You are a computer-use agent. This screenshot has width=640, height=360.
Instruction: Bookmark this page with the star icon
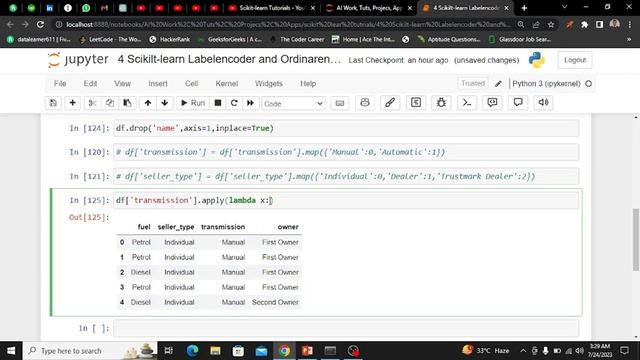click(x=551, y=24)
